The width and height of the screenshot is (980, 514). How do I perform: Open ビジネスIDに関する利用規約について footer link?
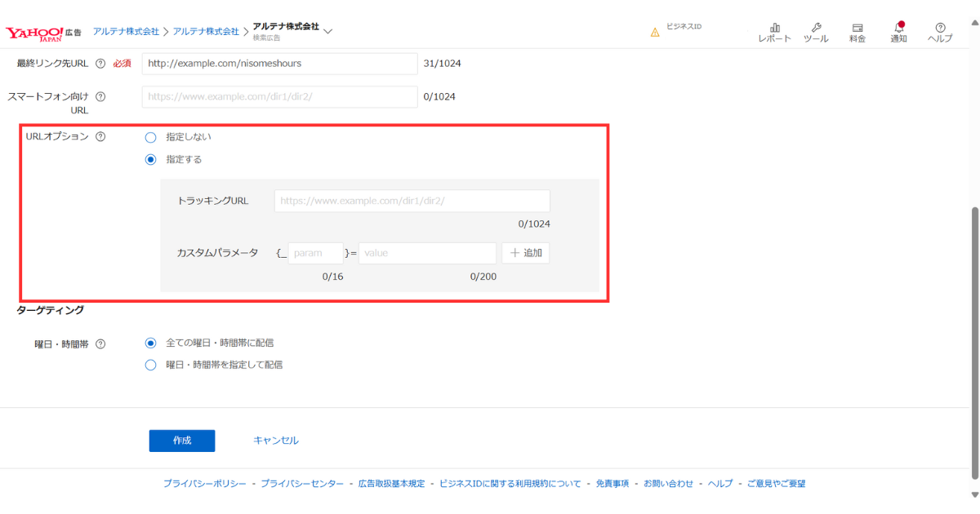tap(510, 484)
